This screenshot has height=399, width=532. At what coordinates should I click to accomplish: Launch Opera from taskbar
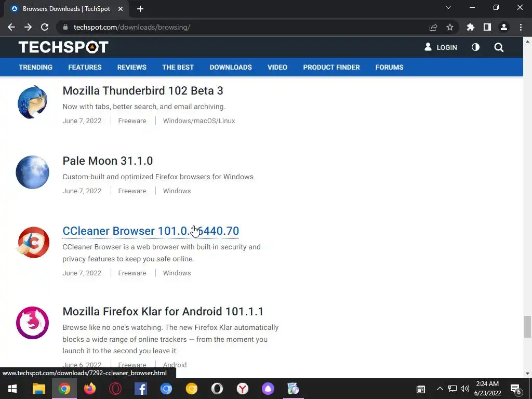pos(115,389)
